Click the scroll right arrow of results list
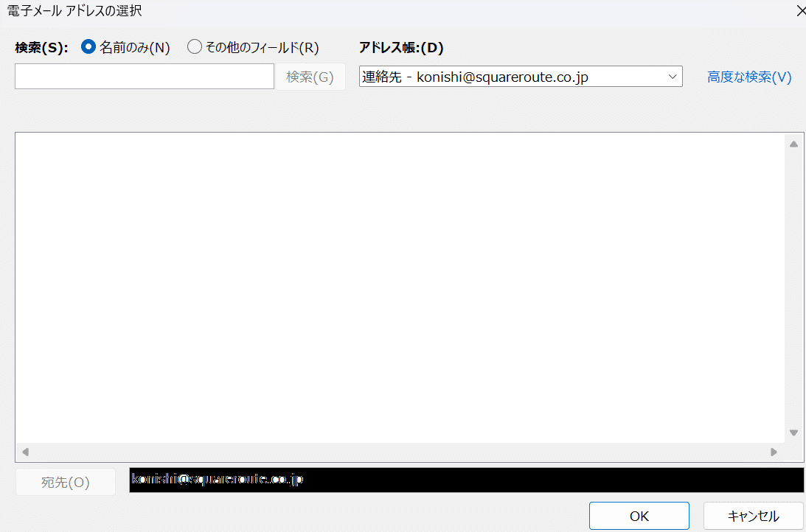Screen dimensions: 806x532 point(774,452)
